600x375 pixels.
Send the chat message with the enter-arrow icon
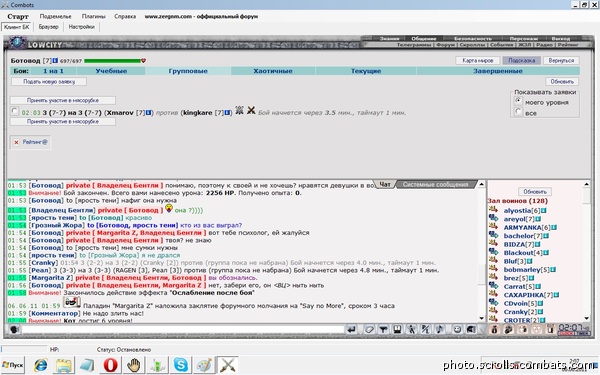coord(352,329)
